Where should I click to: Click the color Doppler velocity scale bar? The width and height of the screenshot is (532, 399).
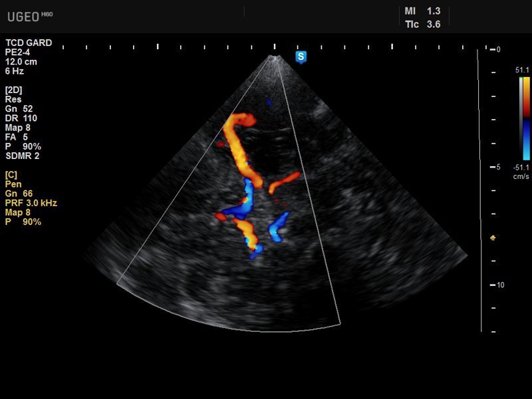(525, 118)
